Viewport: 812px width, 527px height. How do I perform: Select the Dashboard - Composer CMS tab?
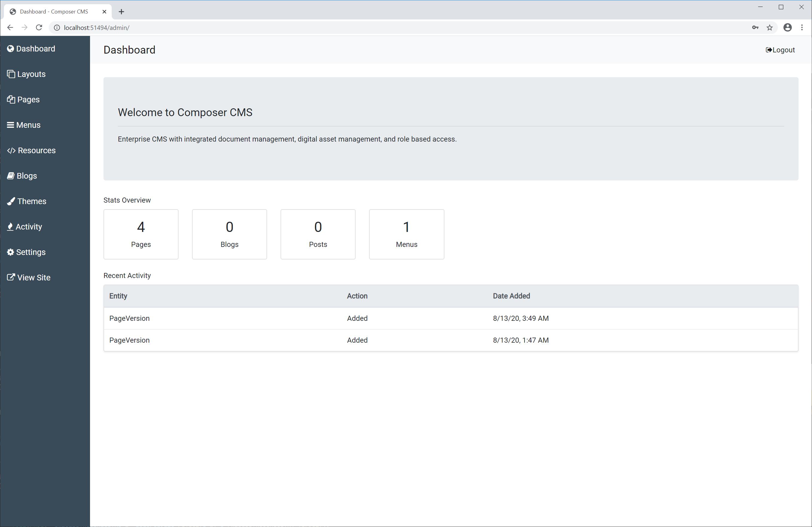pos(54,12)
